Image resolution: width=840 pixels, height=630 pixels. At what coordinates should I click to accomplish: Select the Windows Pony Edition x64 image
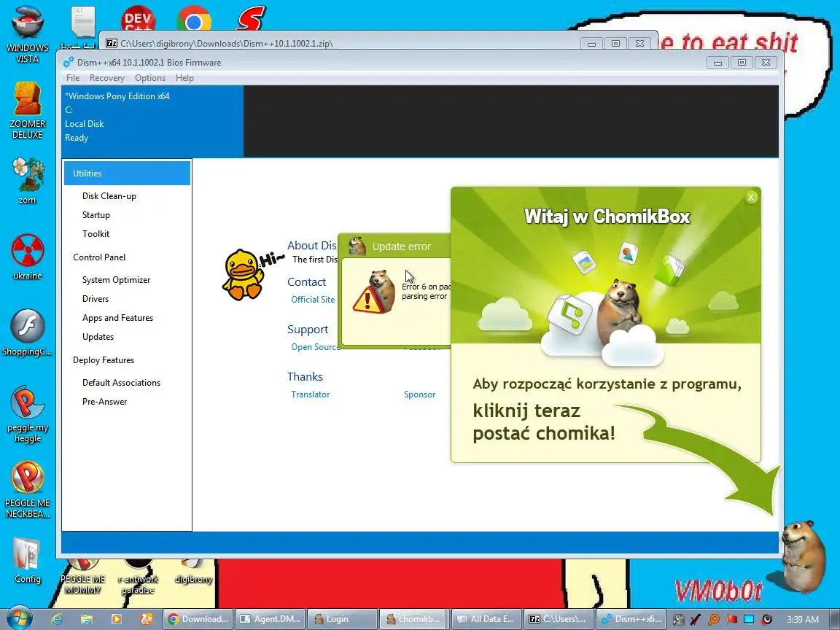tap(152, 121)
